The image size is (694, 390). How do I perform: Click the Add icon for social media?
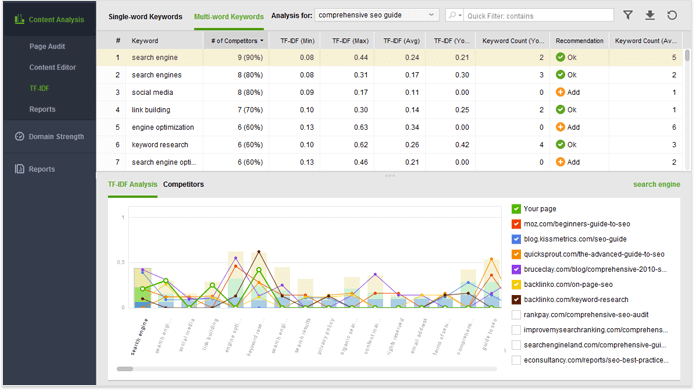(560, 92)
